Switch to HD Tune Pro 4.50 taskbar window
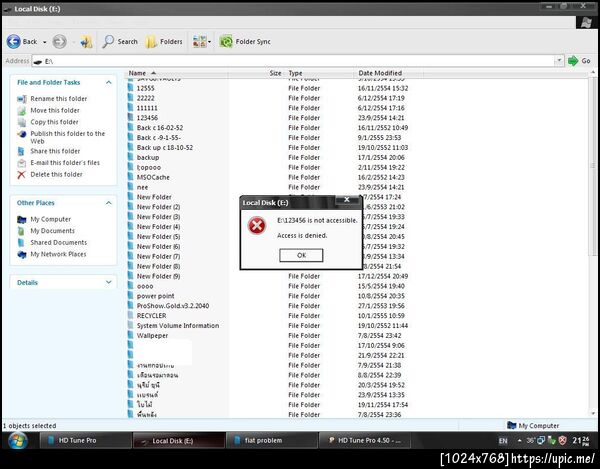Screen dimensions: 600x469 pyautogui.click(x=365, y=440)
